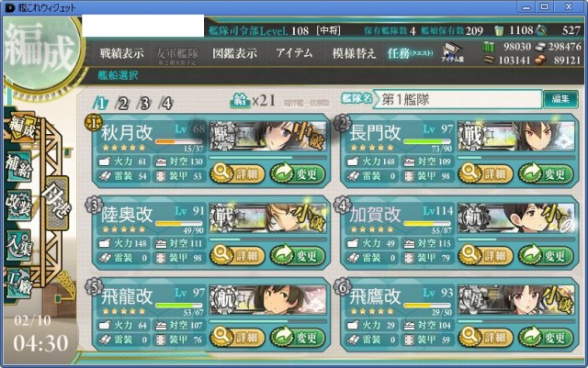Click 詳細 details for 秋月改
The image size is (588, 368).
pyautogui.click(x=237, y=173)
